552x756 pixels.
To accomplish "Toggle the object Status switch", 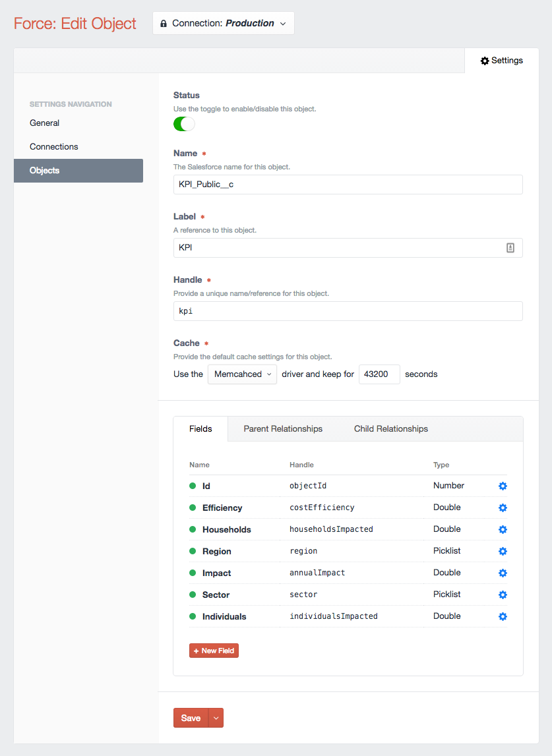I will click(x=184, y=124).
